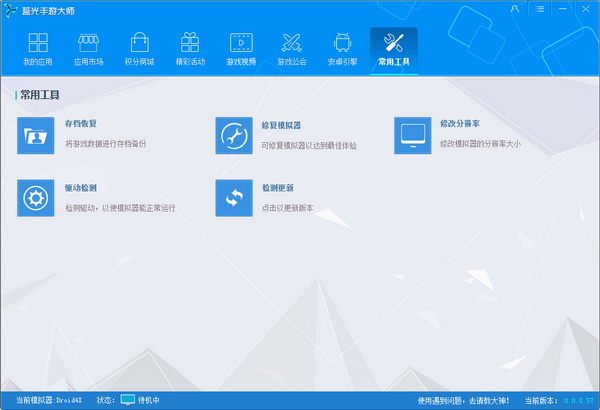This screenshot has width=600, height=410.
Task: Open 安卓引擎 android tab
Action: click(x=343, y=50)
